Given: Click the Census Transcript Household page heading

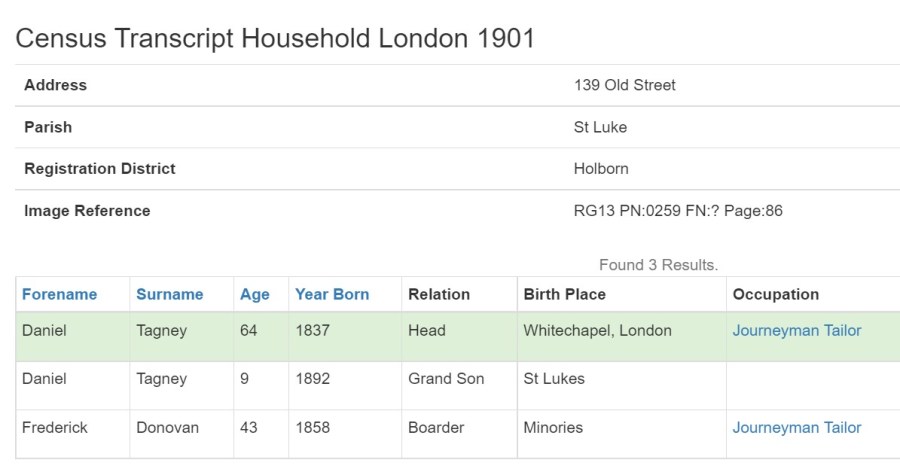Looking at the screenshot, I should (x=275, y=39).
